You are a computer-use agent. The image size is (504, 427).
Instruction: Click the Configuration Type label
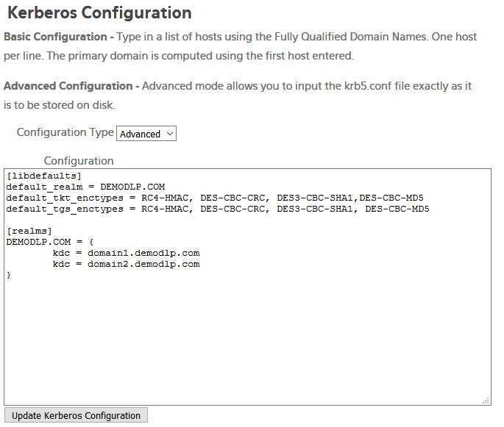tap(65, 132)
